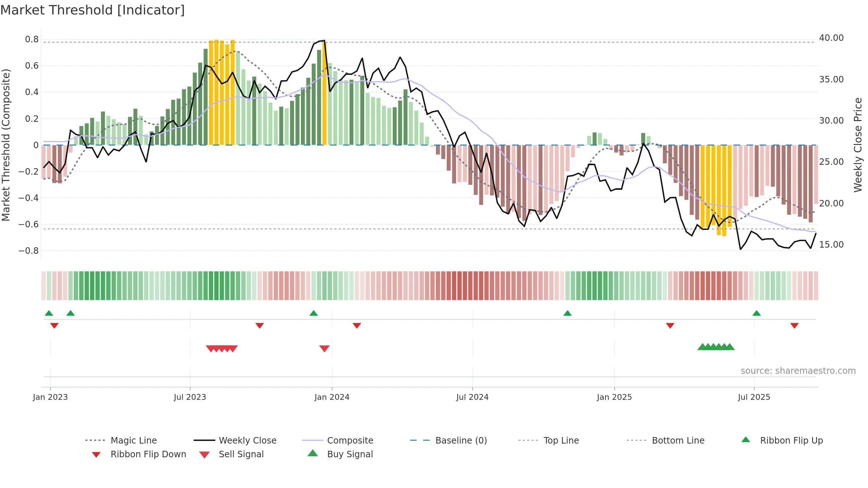This screenshot has height=488, width=868.
Task: Click the lone sell signal triangle near December 2023
Action: (x=324, y=348)
